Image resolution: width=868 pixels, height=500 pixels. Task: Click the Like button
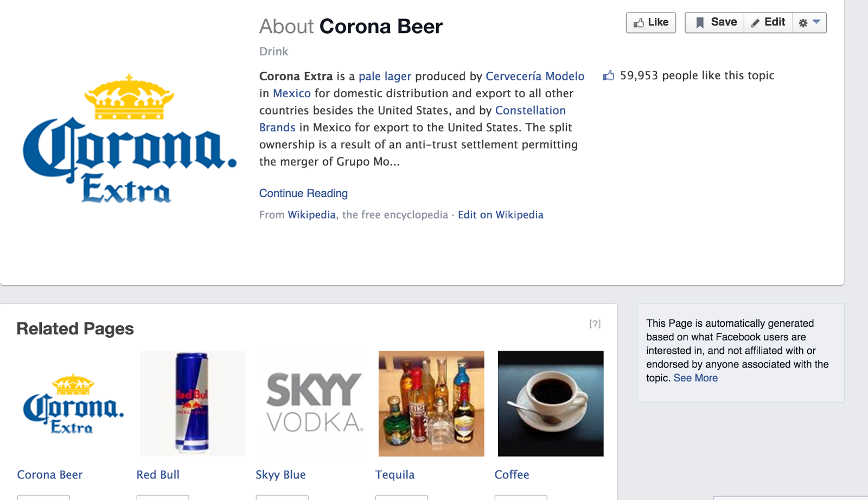click(x=651, y=23)
